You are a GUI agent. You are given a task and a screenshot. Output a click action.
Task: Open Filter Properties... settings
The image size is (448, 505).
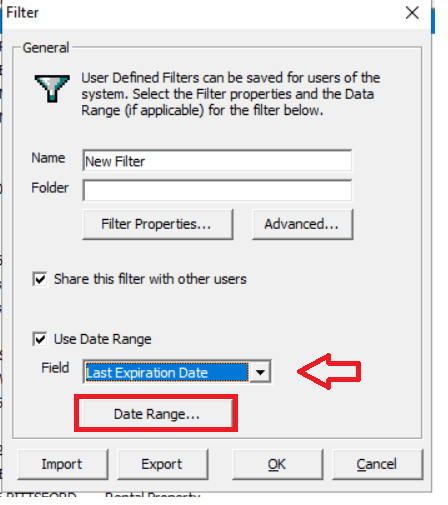[157, 224]
